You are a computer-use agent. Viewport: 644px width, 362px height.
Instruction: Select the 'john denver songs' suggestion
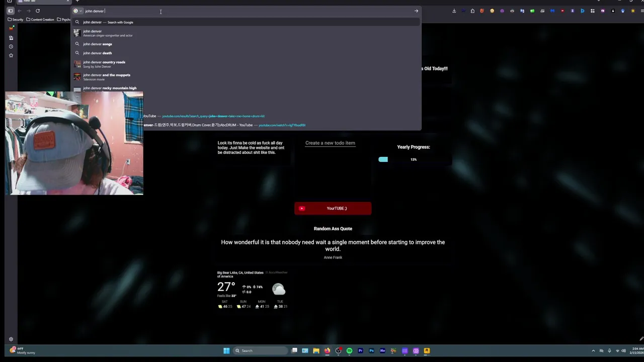pyautogui.click(x=246, y=44)
